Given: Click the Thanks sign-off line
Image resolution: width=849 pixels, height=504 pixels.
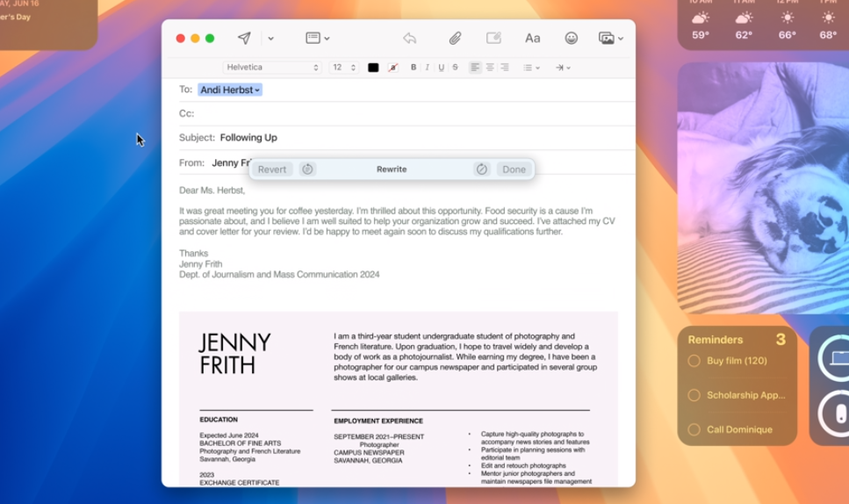Looking at the screenshot, I should click(193, 254).
